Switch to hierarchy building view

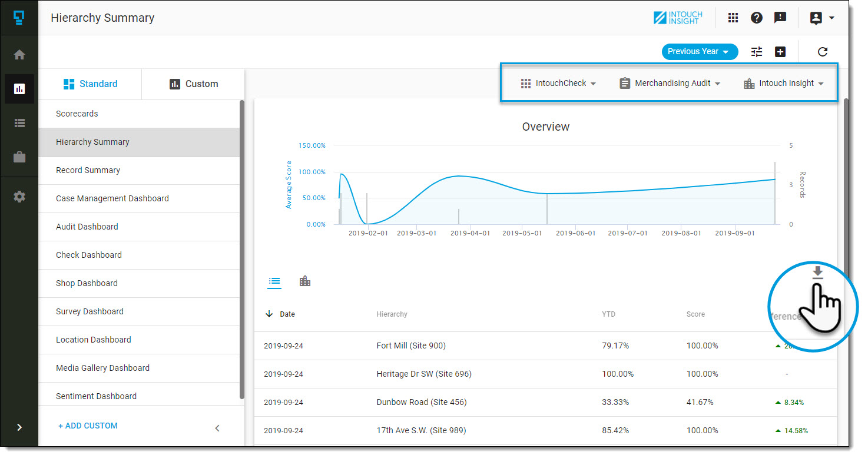(305, 281)
